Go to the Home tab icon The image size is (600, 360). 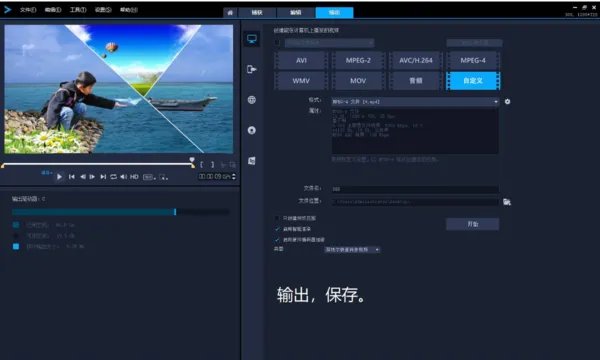pyautogui.click(x=230, y=13)
